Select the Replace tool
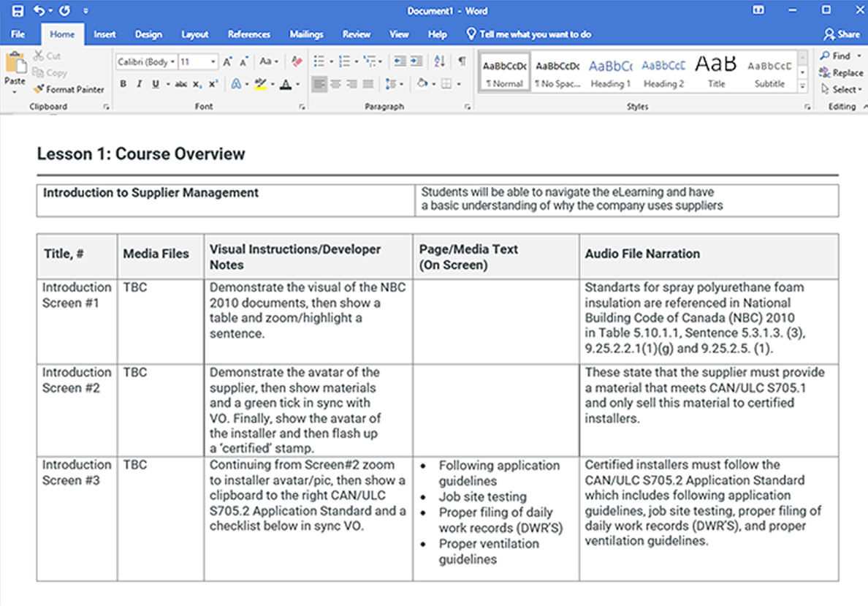The width and height of the screenshot is (868, 606). tap(841, 72)
